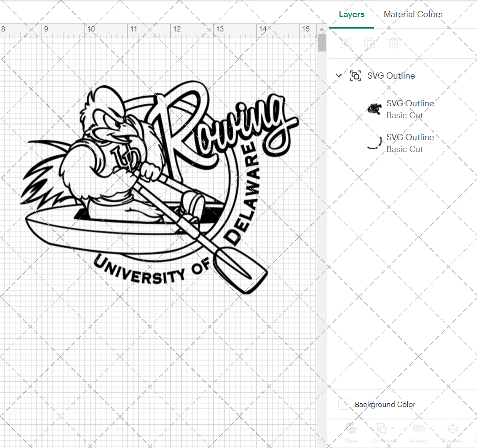Open the Material Colors tab
The image size is (477, 448).
pyautogui.click(x=413, y=14)
